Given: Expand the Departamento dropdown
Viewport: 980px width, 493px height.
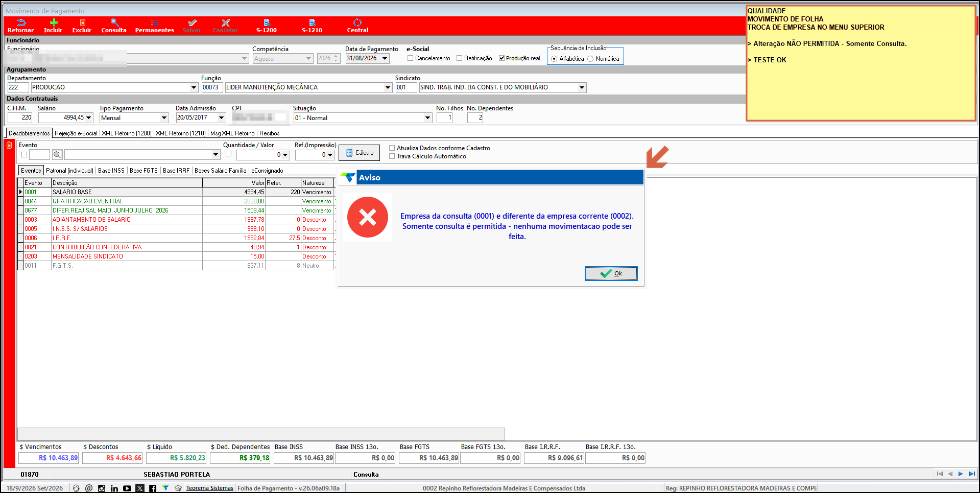Looking at the screenshot, I should tap(194, 87).
